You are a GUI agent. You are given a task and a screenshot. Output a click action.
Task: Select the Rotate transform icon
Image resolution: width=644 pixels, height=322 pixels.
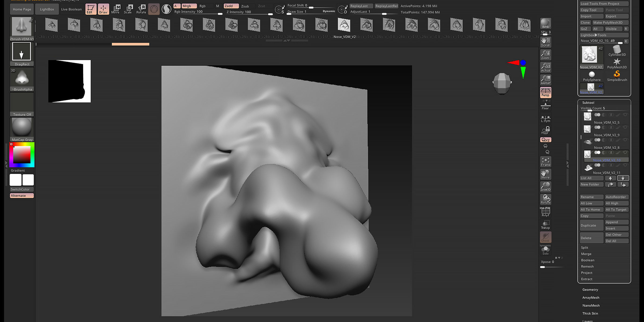(141, 9)
